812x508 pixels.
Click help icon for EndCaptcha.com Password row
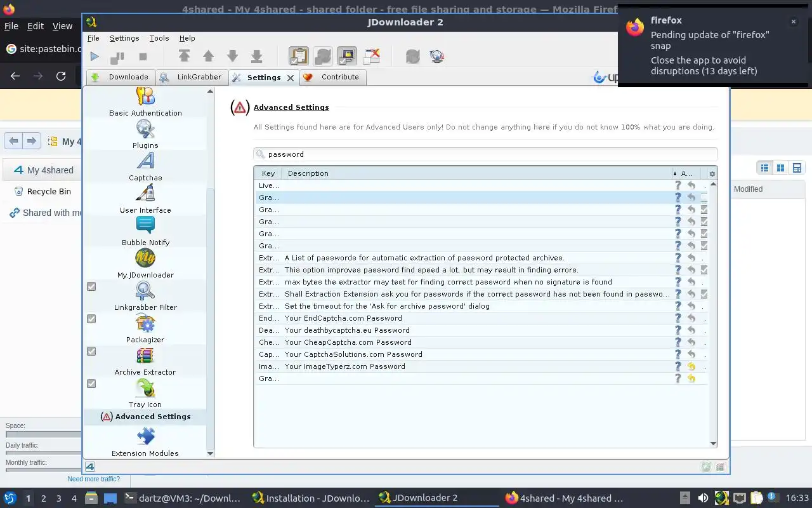(x=678, y=318)
